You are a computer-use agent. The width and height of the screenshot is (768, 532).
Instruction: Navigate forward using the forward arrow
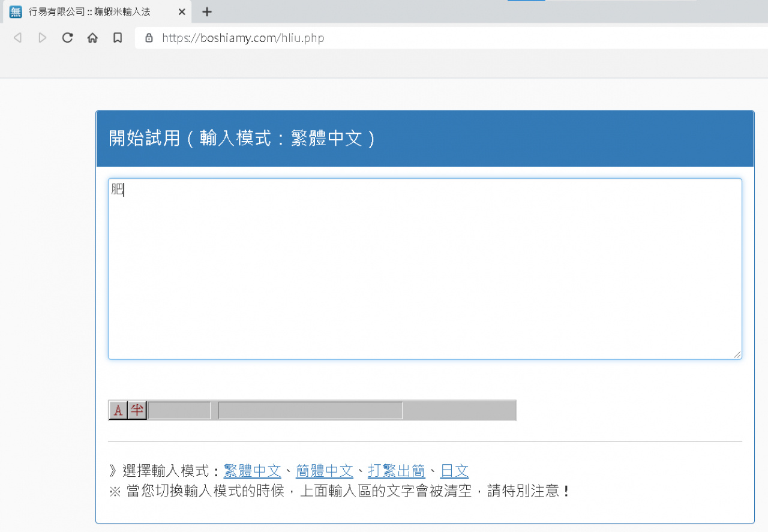point(42,37)
